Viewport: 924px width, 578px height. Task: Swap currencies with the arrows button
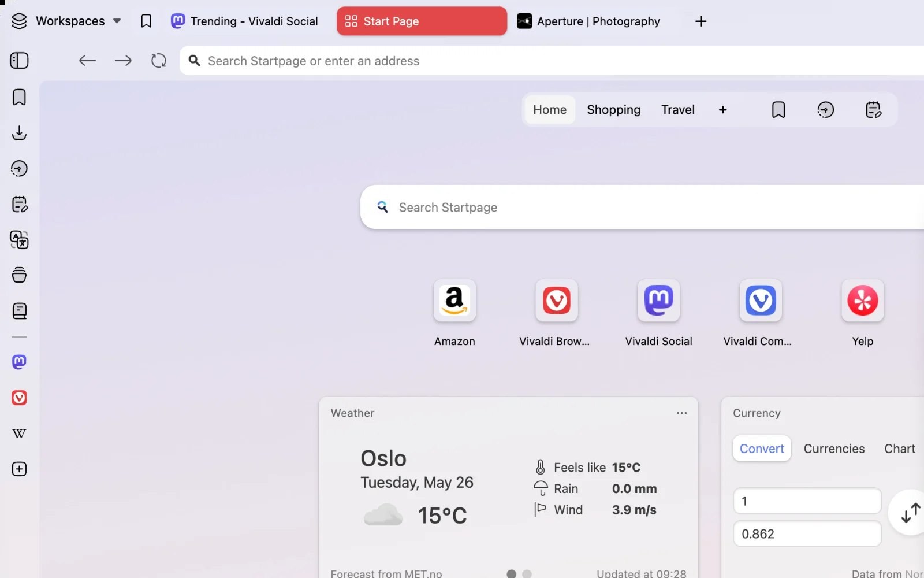[x=910, y=513]
